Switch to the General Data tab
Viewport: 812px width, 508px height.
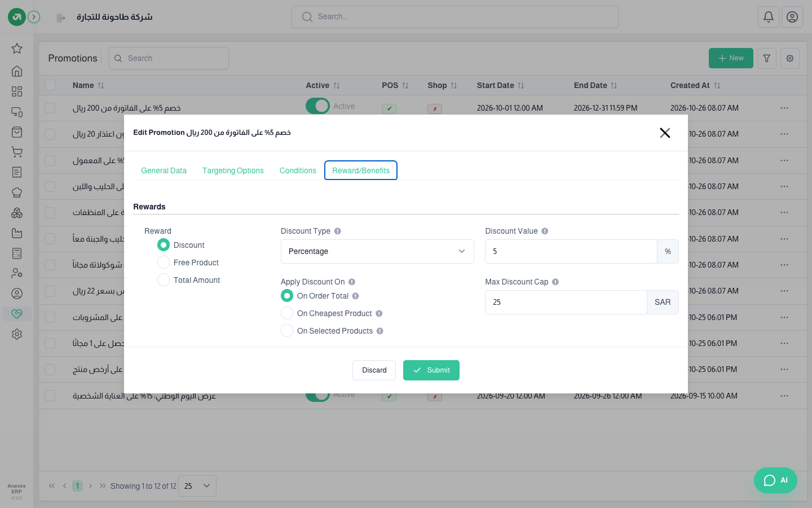[164, 170]
